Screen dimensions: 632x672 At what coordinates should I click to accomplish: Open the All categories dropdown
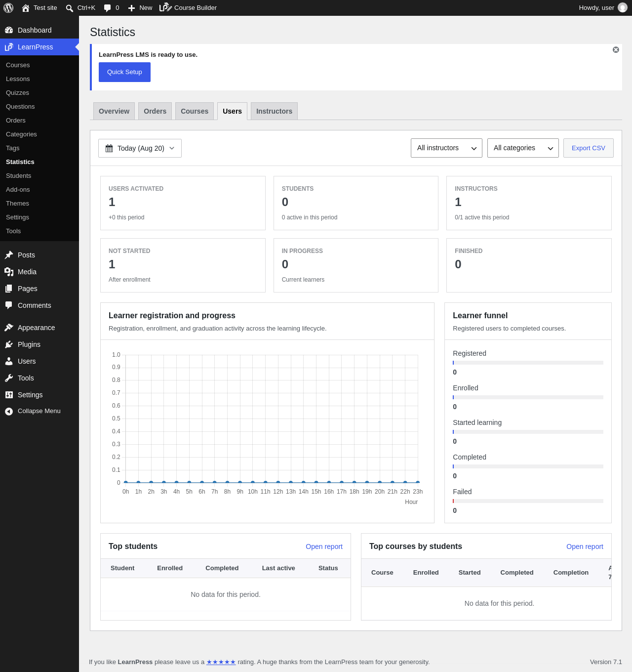coord(523,148)
